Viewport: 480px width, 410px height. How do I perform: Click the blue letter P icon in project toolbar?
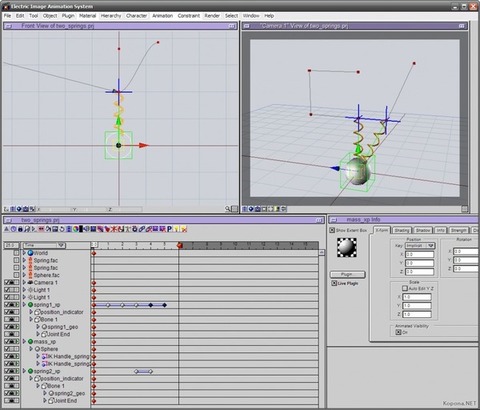coord(169,229)
